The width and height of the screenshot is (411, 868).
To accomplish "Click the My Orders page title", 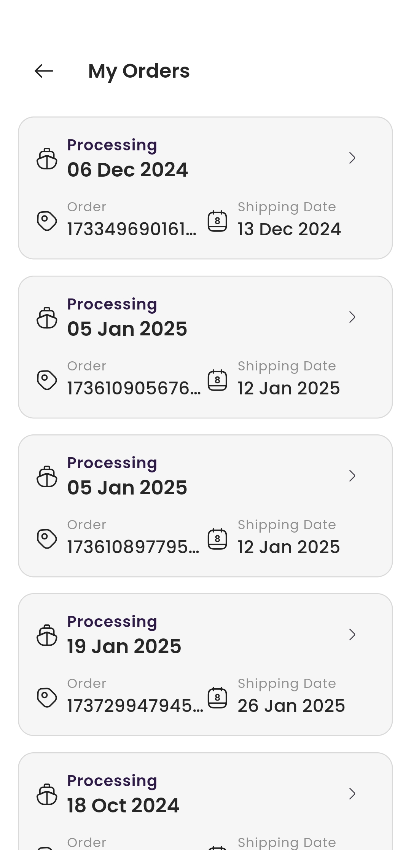I will (x=139, y=71).
